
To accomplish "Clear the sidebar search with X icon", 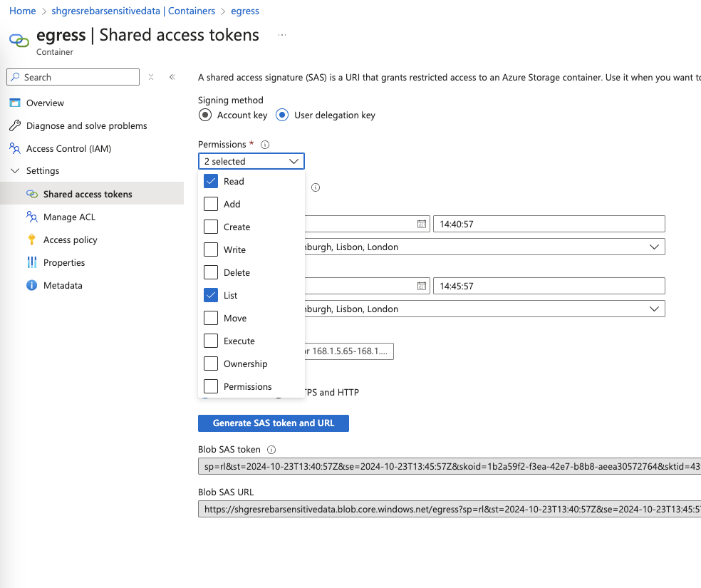I will coord(151,77).
